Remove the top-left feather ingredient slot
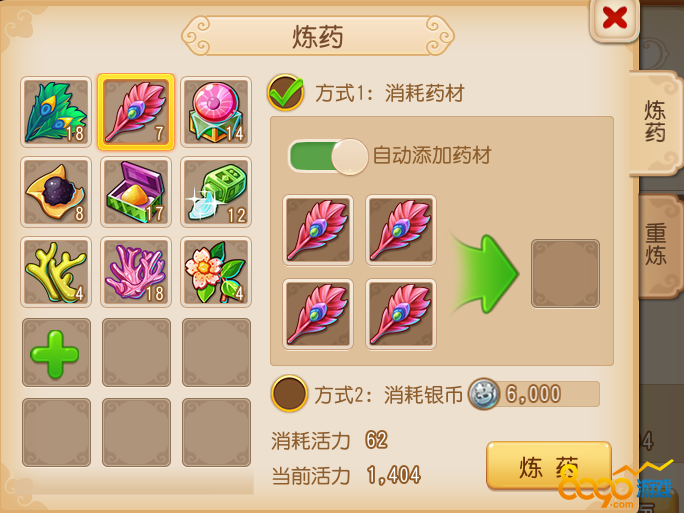Image resolution: width=684 pixels, height=513 pixels. tap(318, 230)
